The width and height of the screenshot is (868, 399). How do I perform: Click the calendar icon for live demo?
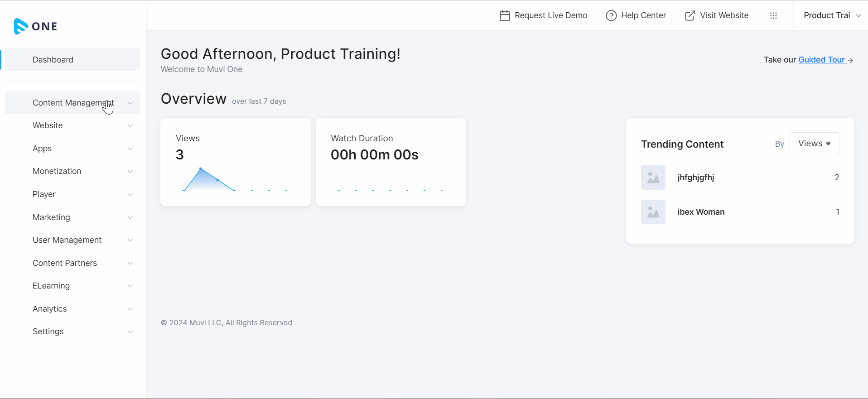505,16
